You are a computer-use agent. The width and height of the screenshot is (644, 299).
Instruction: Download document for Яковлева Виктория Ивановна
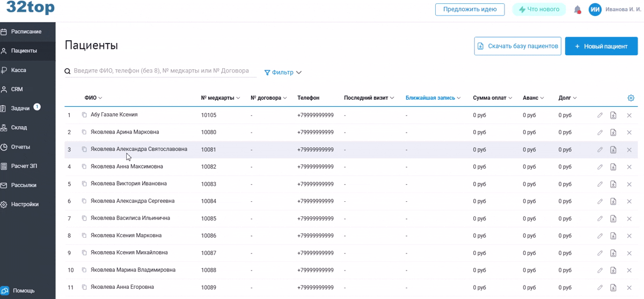pos(613,184)
